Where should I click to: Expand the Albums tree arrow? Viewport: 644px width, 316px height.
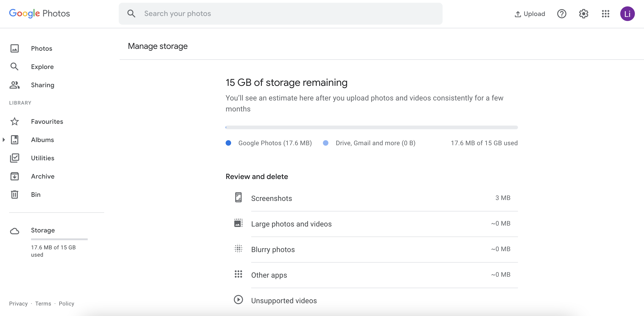[x=4, y=140]
